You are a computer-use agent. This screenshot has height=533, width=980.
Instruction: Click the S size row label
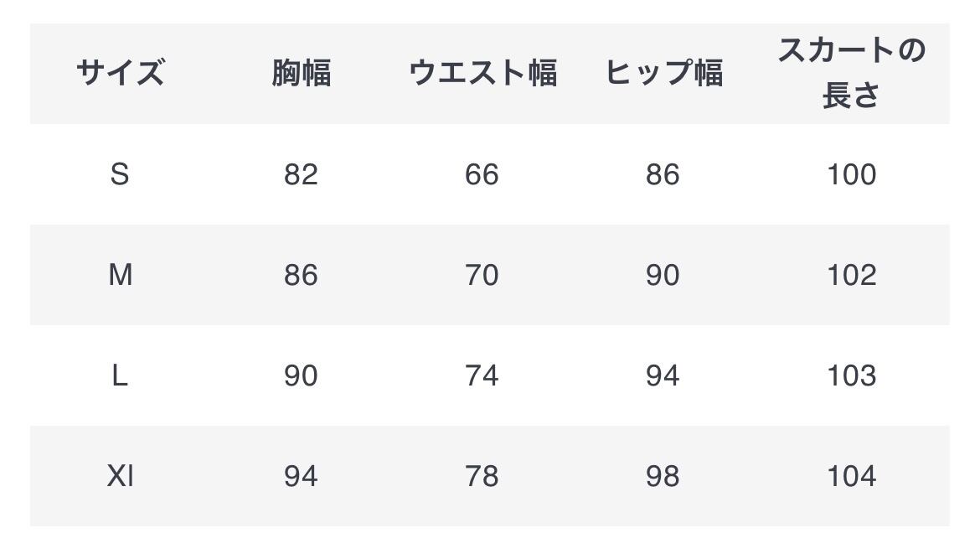tap(120, 174)
